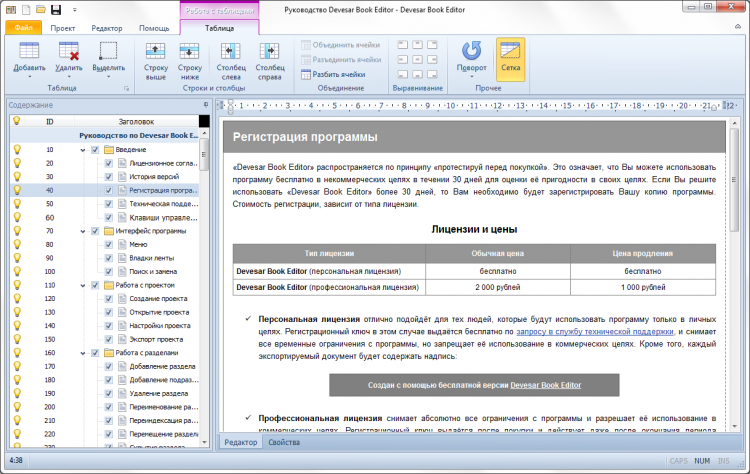Click the Insert row above button

[x=155, y=59]
